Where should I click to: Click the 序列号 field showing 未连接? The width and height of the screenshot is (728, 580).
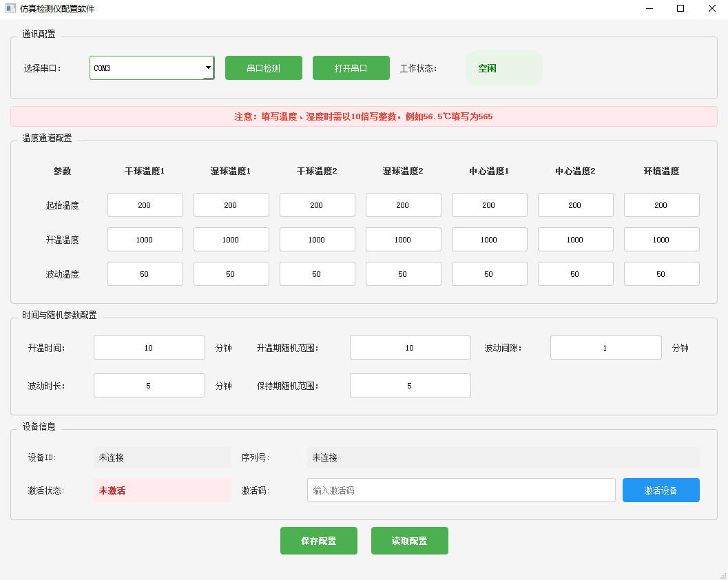pyautogui.click(x=503, y=457)
